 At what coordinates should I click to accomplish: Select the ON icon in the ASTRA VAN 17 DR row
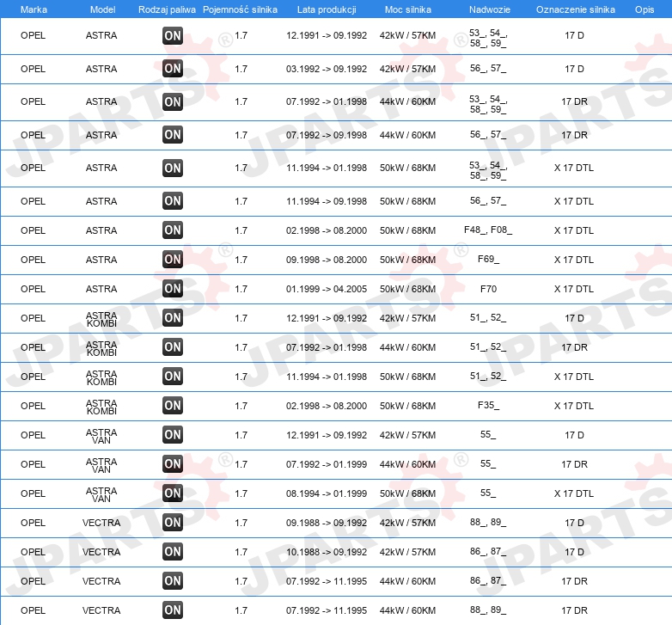click(x=173, y=464)
